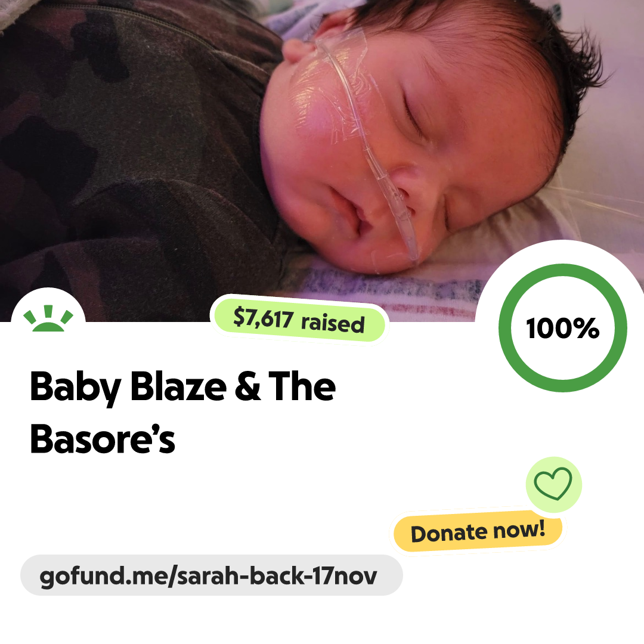The height and width of the screenshot is (644, 644).
Task: Click the $7,617 raised badge
Action: (299, 320)
